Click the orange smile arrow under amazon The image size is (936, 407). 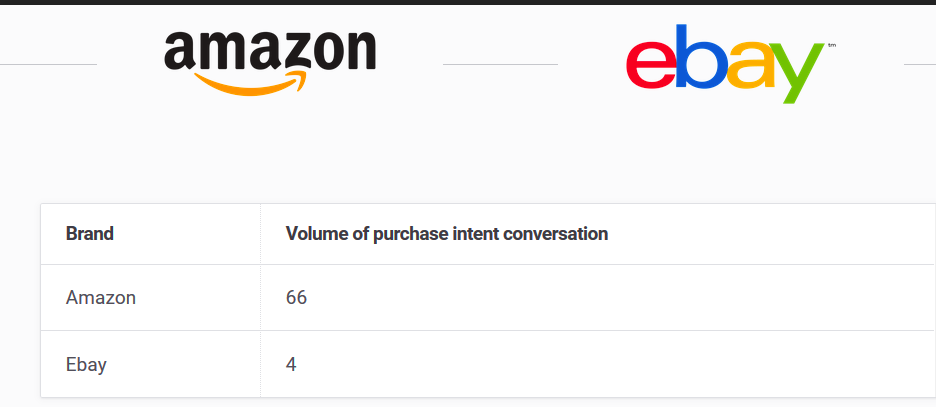pos(251,84)
